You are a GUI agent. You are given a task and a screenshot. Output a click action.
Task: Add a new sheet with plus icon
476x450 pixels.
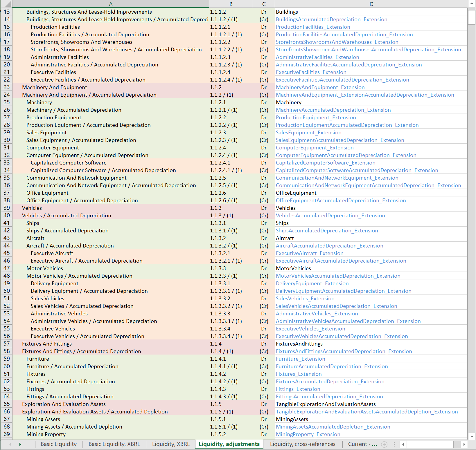tap(384, 444)
